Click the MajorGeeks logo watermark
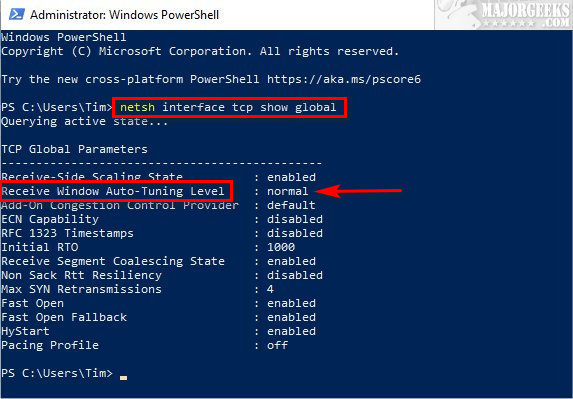 pyautogui.click(x=503, y=15)
